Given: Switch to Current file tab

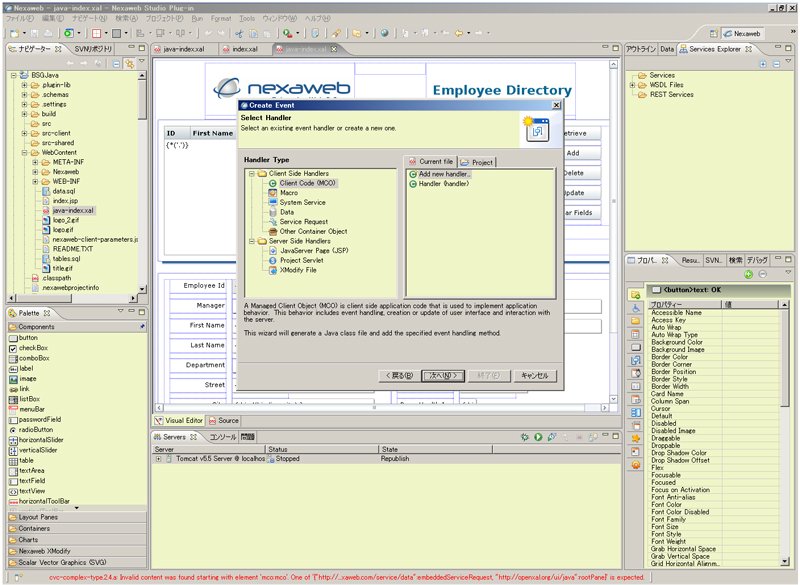Looking at the screenshot, I should click(x=431, y=162).
